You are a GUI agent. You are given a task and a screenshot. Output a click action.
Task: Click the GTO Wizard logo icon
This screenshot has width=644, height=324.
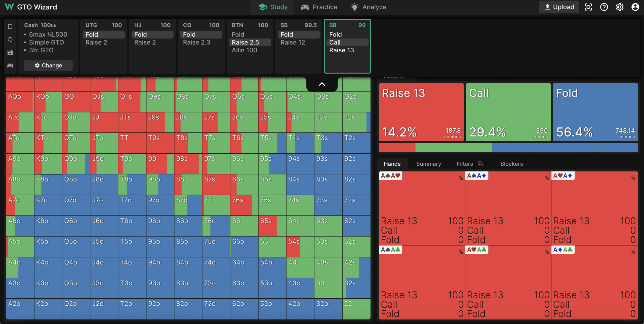9,7
